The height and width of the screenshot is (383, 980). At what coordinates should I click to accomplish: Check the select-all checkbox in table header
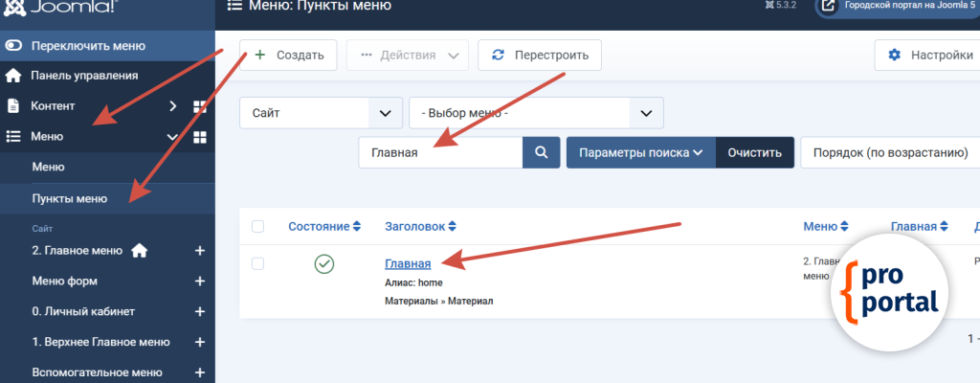257,227
